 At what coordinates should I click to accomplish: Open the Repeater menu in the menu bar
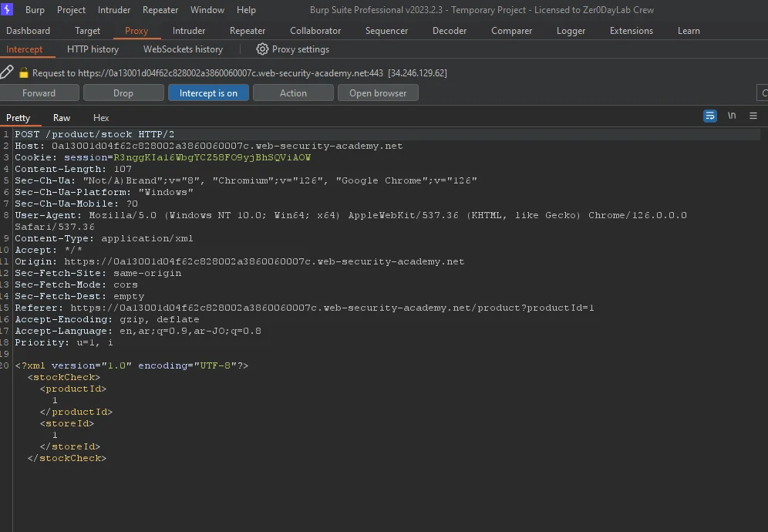(160, 10)
